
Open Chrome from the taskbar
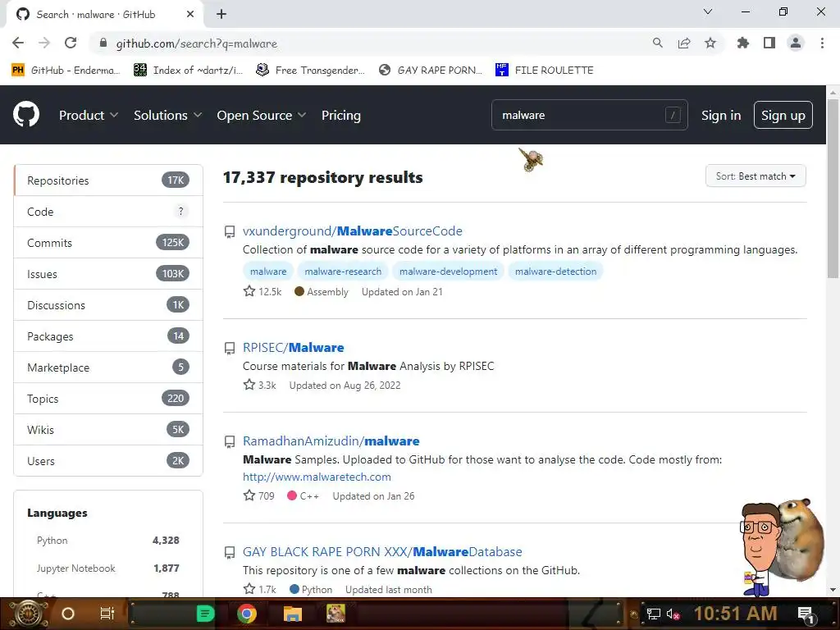click(247, 614)
